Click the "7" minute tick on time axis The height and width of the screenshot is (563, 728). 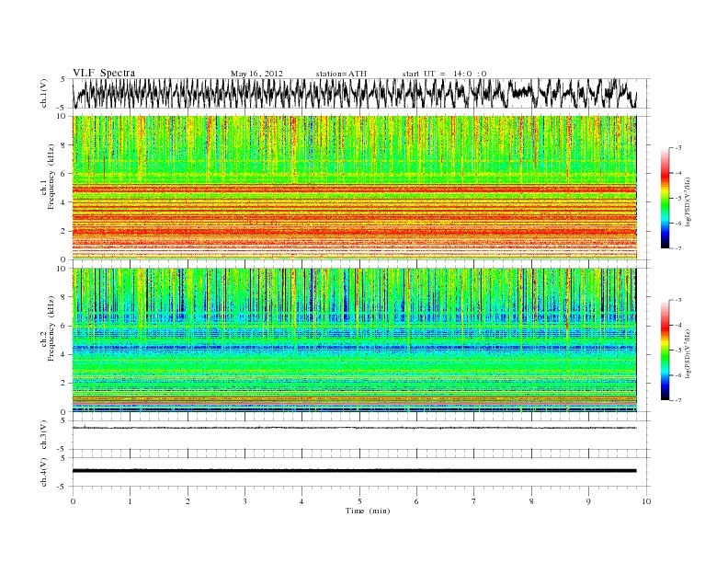474,501
